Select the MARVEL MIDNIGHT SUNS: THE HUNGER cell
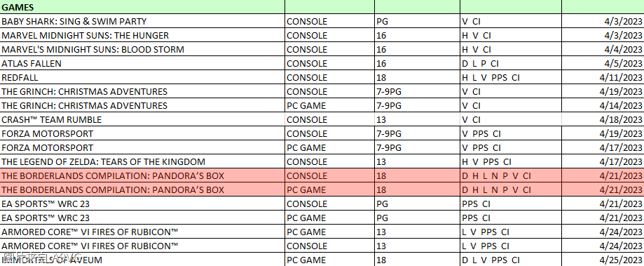This screenshot has width=644, height=266. click(x=142, y=35)
